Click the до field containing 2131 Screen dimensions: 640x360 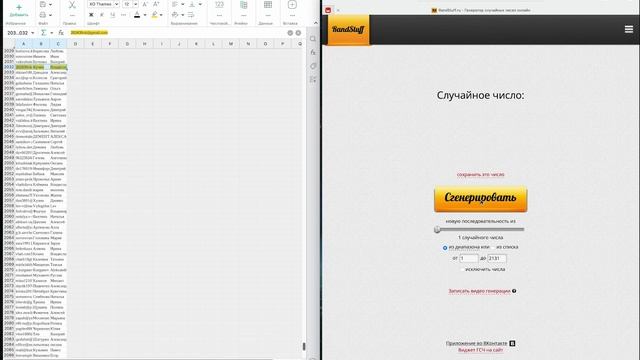tap(497, 258)
